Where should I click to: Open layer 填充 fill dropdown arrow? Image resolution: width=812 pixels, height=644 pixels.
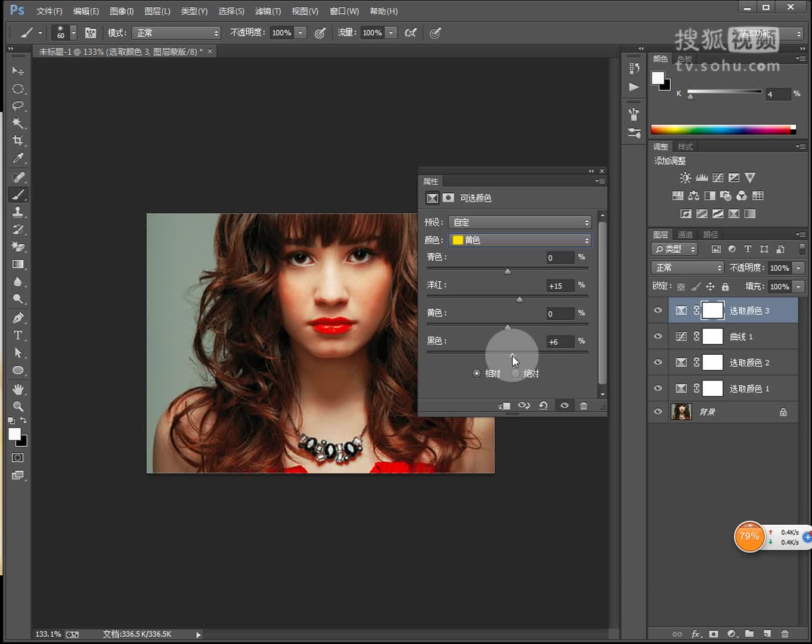coord(799,287)
